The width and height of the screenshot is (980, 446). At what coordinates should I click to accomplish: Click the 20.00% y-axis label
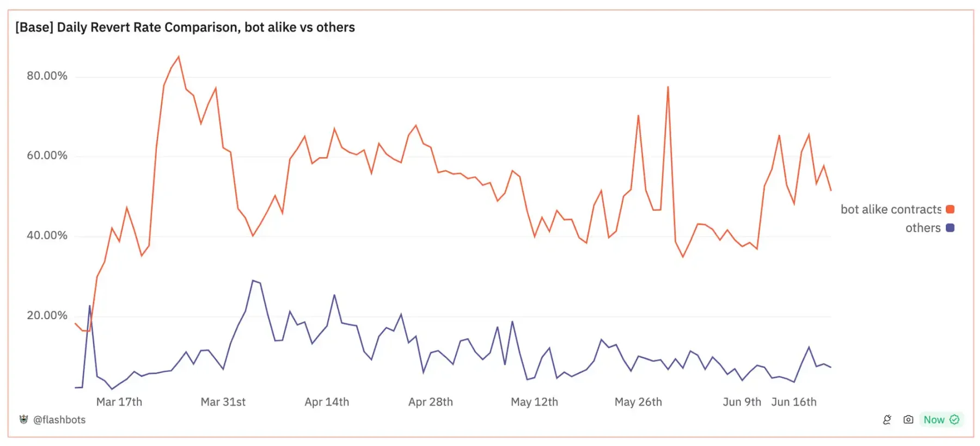(x=47, y=315)
